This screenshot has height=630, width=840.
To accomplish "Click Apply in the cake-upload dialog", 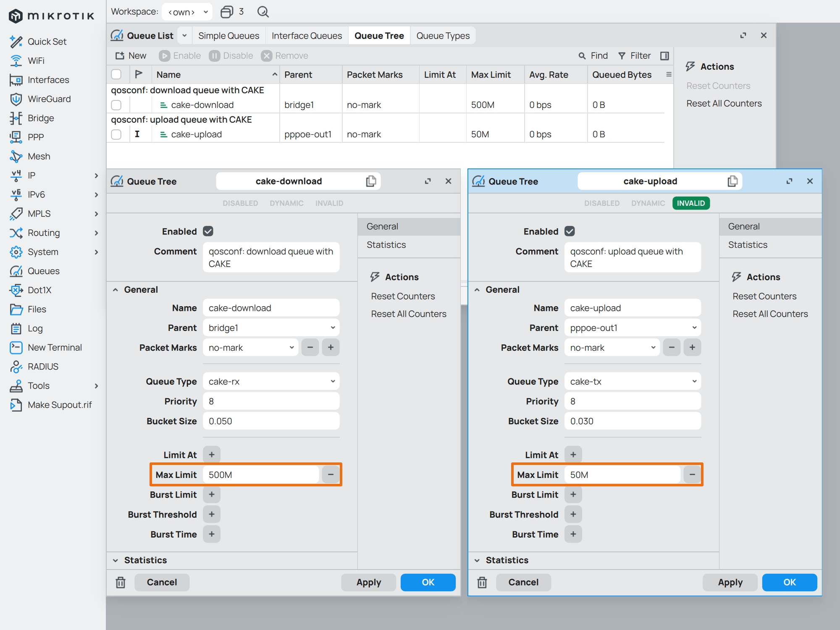I will tap(730, 582).
